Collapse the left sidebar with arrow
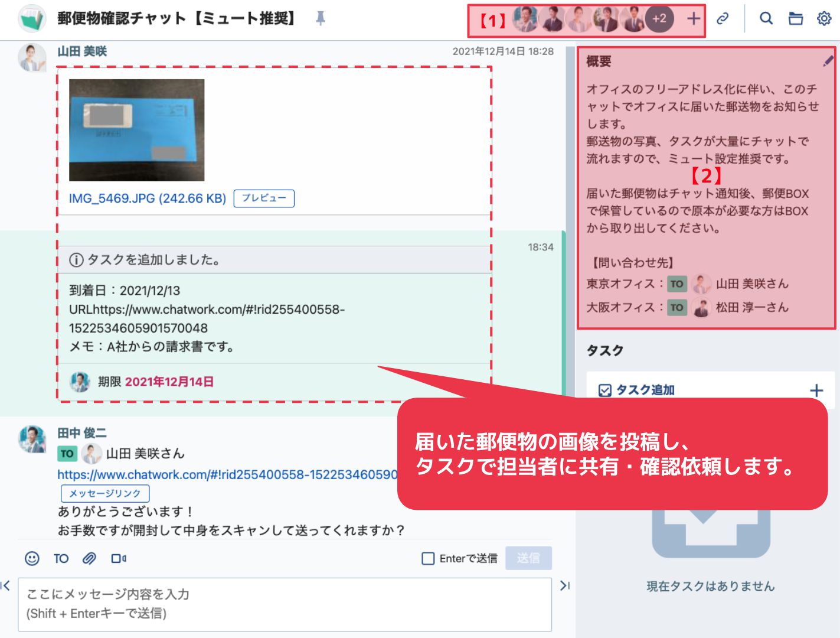The width and height of the screenshot is (840, 638). click(x=5, y=585)
